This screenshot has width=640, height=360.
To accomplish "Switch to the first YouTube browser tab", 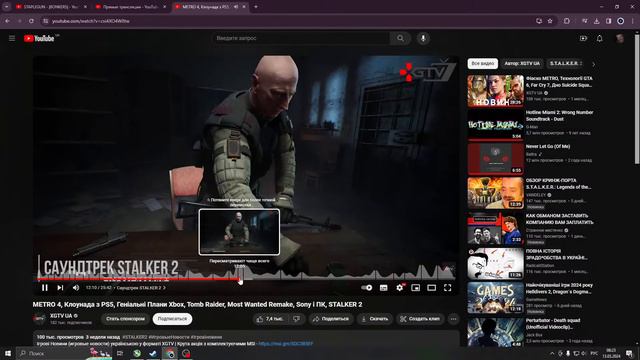I will [50, 7].
